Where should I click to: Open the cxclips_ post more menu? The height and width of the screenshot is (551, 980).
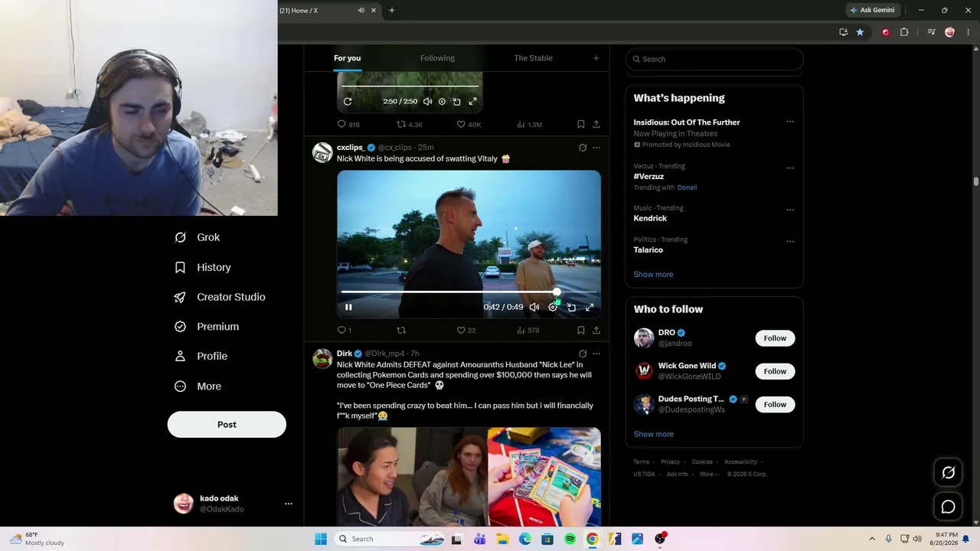click(x=596, y=148)
